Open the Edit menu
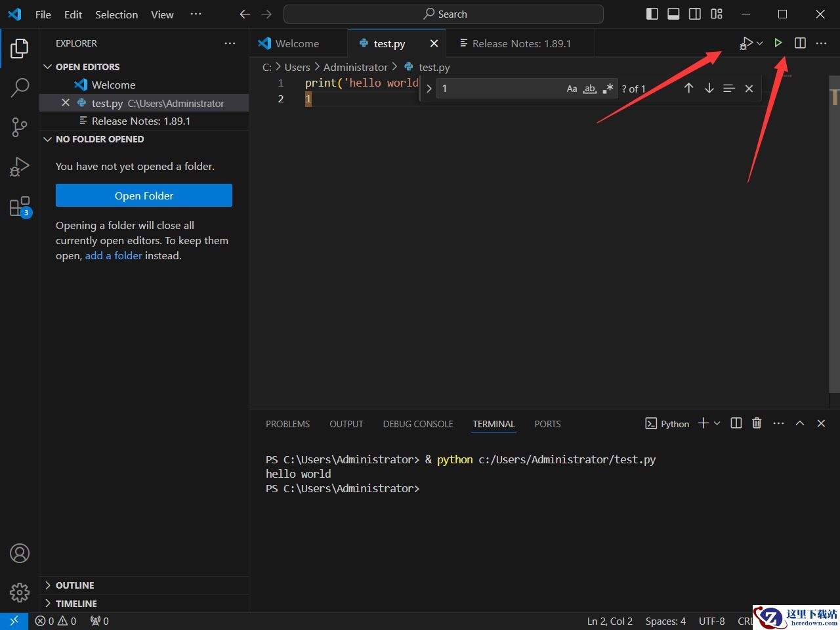 coord(73,14)
